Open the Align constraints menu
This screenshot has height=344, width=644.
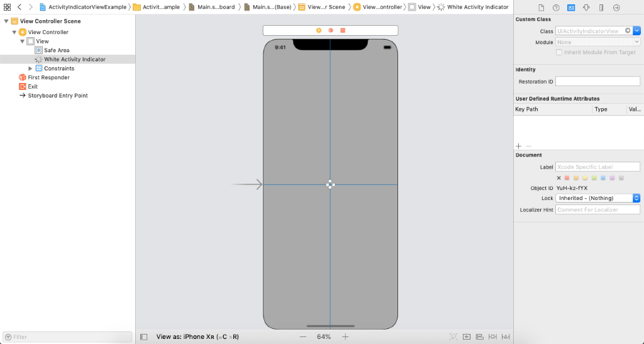point(480,337)
